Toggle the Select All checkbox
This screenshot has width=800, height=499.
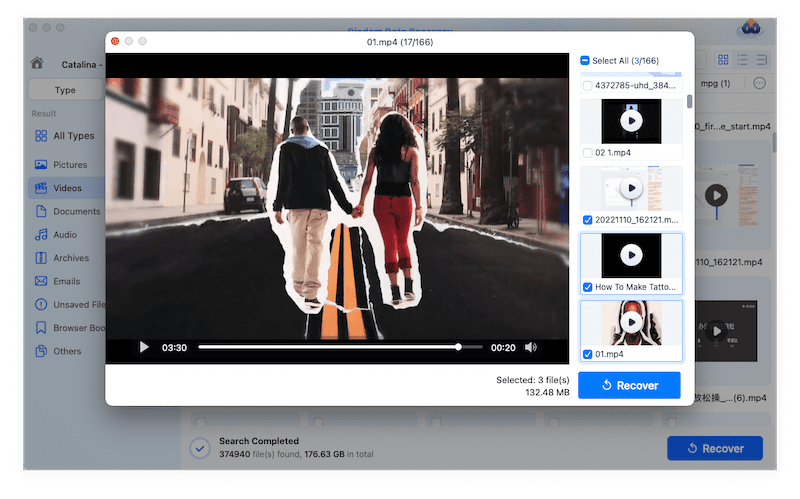(x=586, y=61)
